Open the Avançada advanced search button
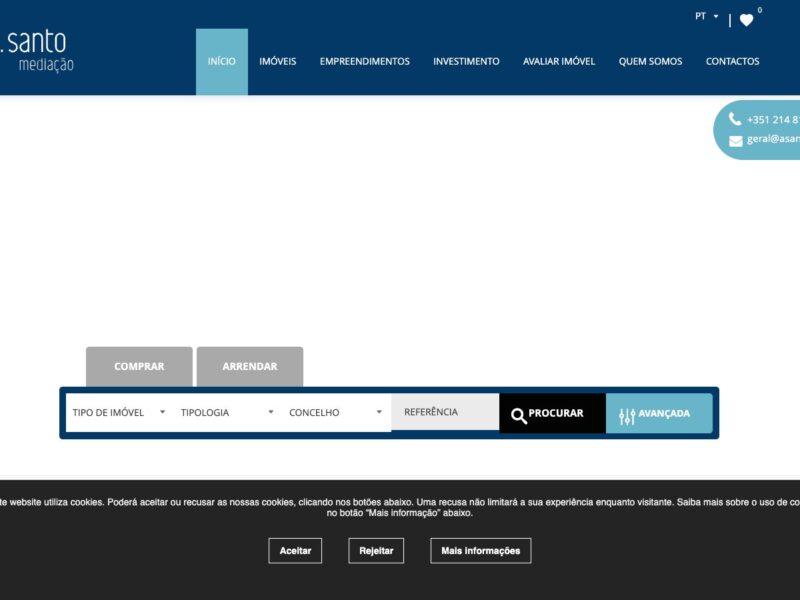 659,413
